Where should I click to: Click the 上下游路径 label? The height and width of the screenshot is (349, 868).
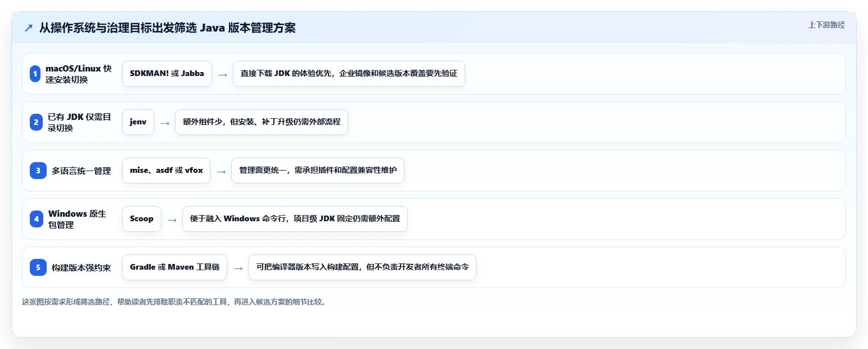[x=826, y=25]
